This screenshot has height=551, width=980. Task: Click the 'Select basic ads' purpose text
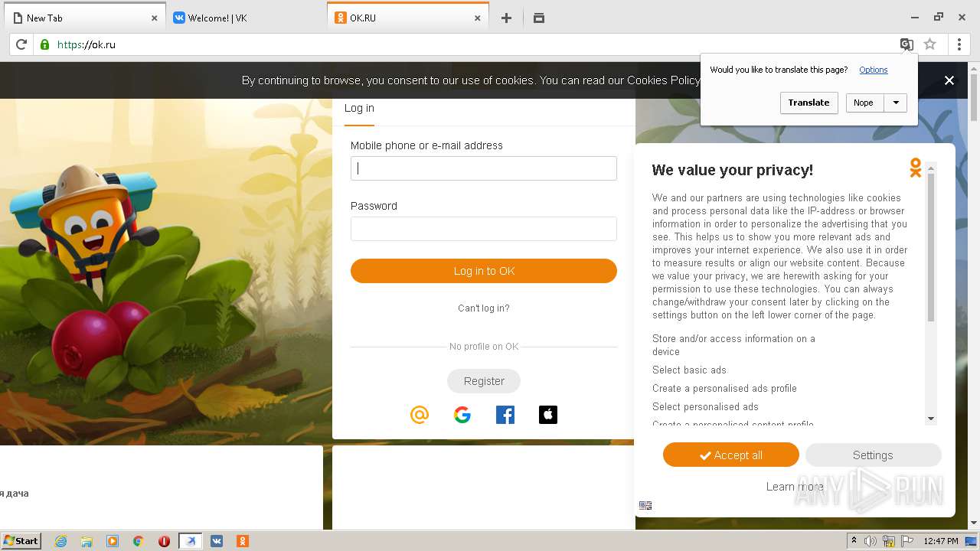[689, 370]
